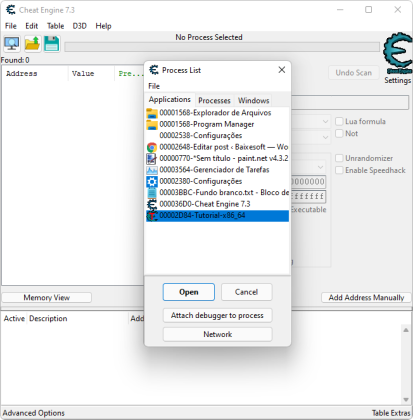Open the D3D menu
The width and height of the screenshot is (413, 420).
(x=80, y=26)
